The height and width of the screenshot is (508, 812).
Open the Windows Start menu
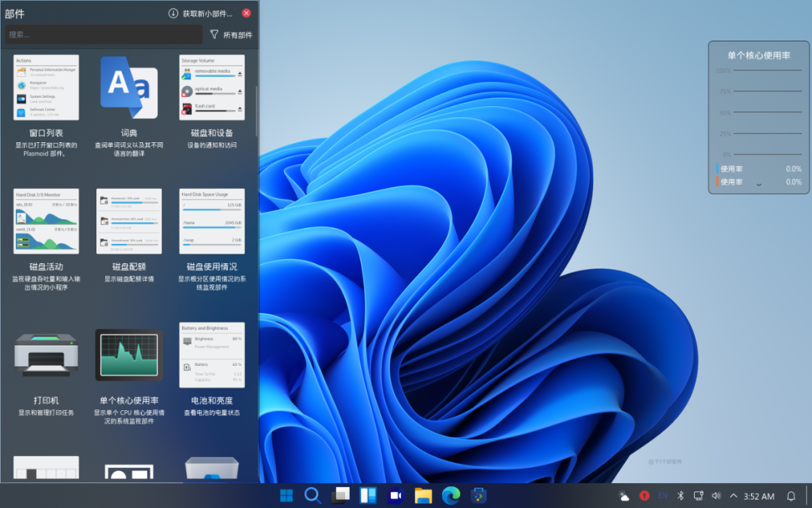coord(286,496)
